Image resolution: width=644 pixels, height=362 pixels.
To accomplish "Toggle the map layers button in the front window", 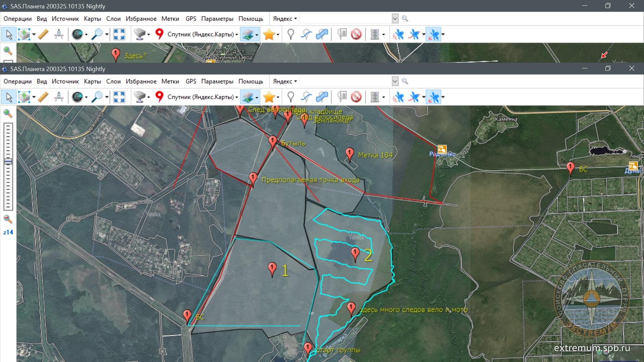I will (x=248, y=97).
